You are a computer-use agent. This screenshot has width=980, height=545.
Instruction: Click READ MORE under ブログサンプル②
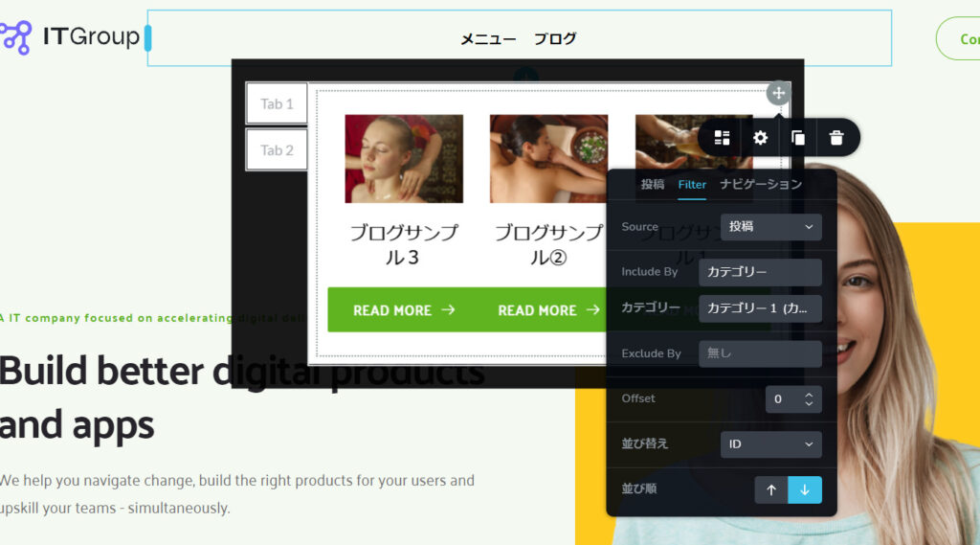[547, 309]
